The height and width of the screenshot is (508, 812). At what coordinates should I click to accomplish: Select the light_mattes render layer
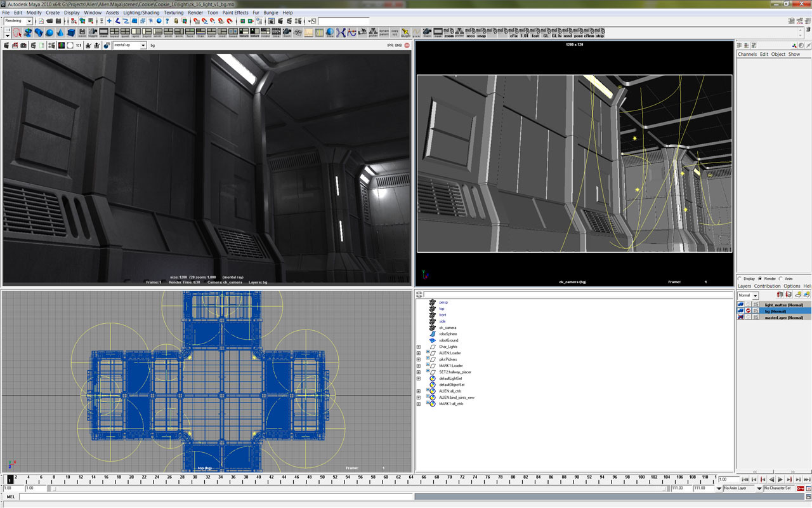tap(783, 305)
